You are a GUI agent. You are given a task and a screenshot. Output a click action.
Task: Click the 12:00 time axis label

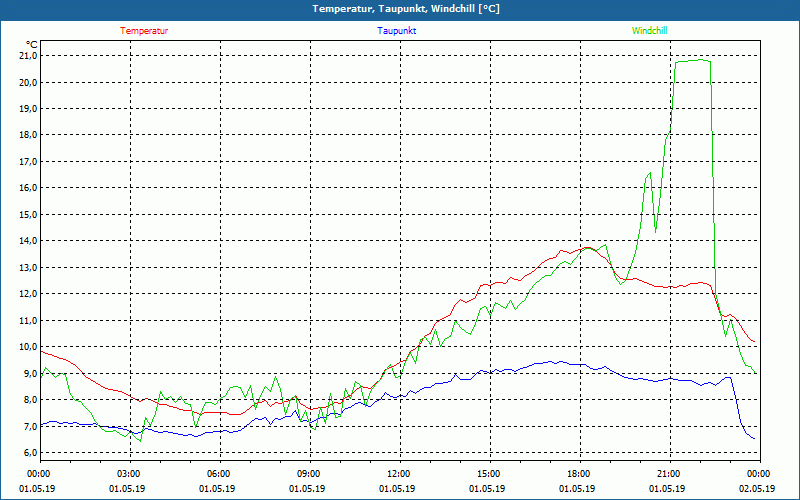click(x=399, y=474)
